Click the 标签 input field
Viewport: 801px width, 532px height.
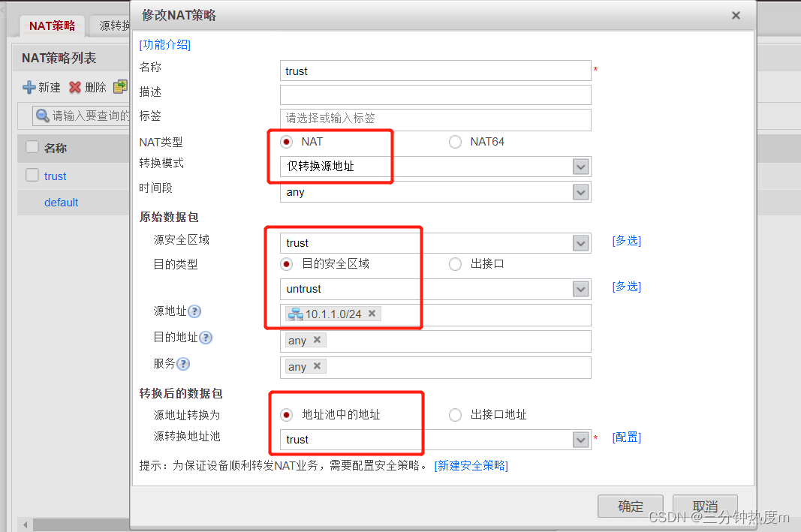click(x=435, y=119)
